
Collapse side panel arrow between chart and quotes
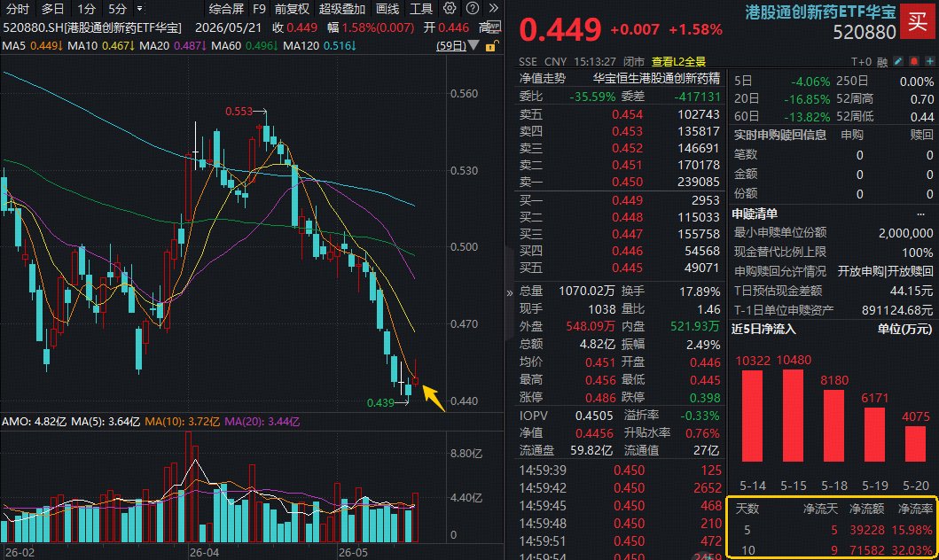[510, 292]
